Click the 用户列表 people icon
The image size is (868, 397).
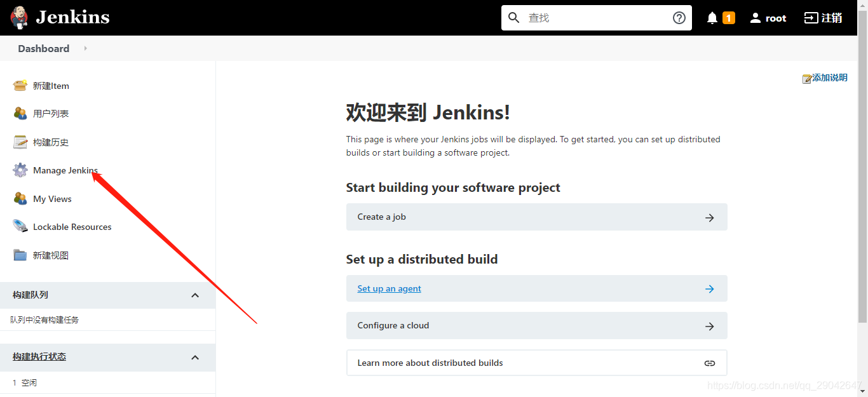tap(20, 113)
